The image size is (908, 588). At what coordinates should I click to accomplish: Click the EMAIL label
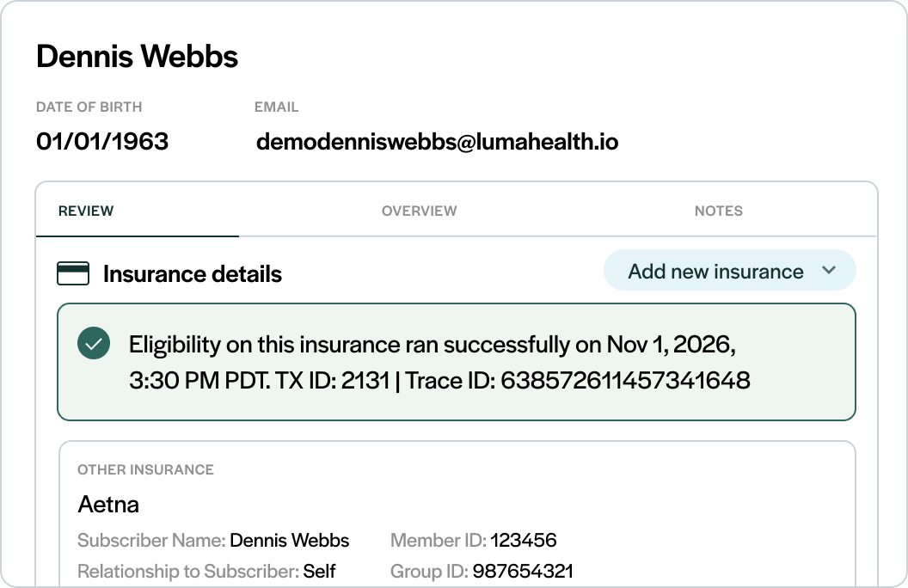coord(277,107)
